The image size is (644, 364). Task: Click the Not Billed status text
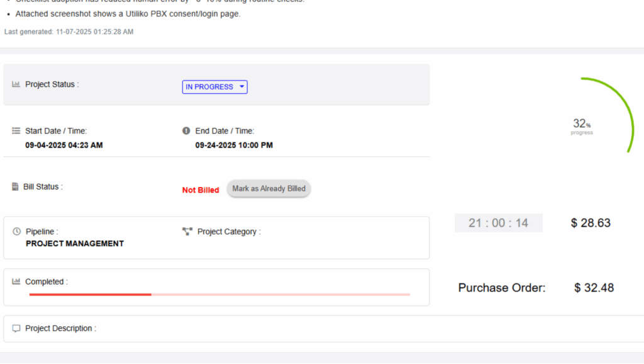[x=201, y=190]
